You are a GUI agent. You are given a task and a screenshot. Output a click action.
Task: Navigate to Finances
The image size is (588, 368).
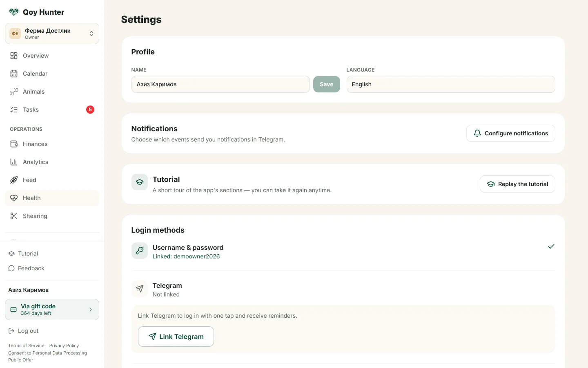pos(52,144)
